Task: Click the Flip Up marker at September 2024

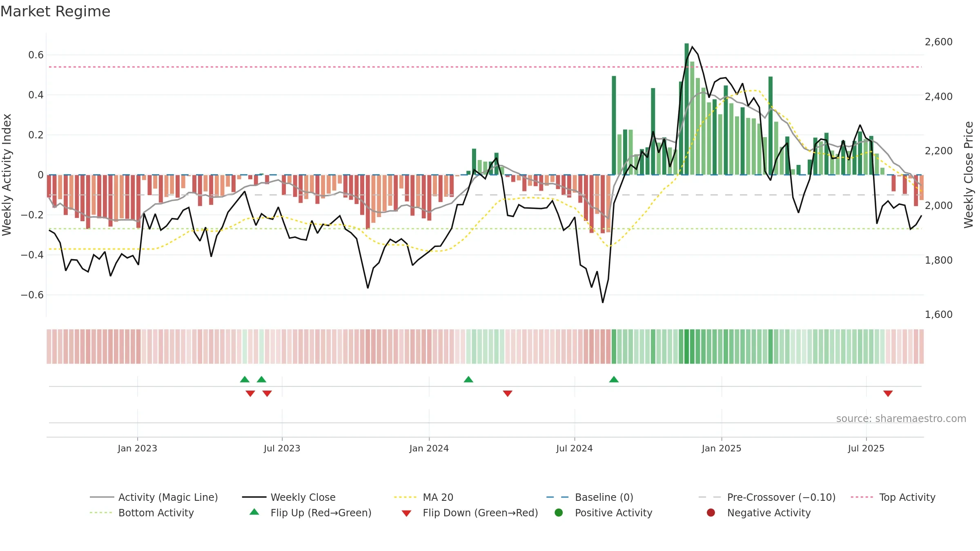Action: coord(614,379)
